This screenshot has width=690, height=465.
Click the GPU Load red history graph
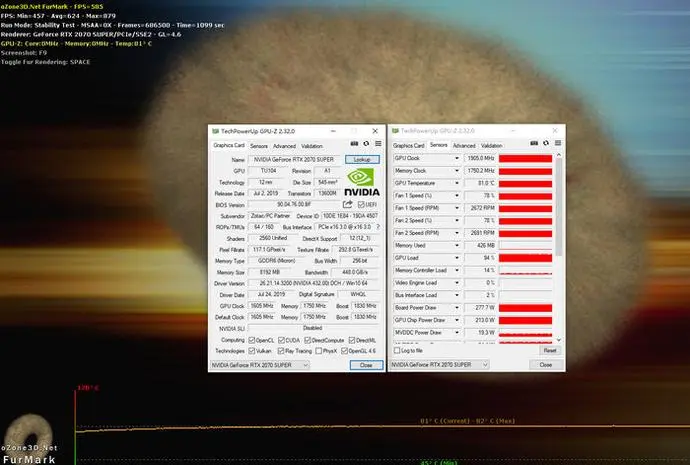click(x=525, y=258)
